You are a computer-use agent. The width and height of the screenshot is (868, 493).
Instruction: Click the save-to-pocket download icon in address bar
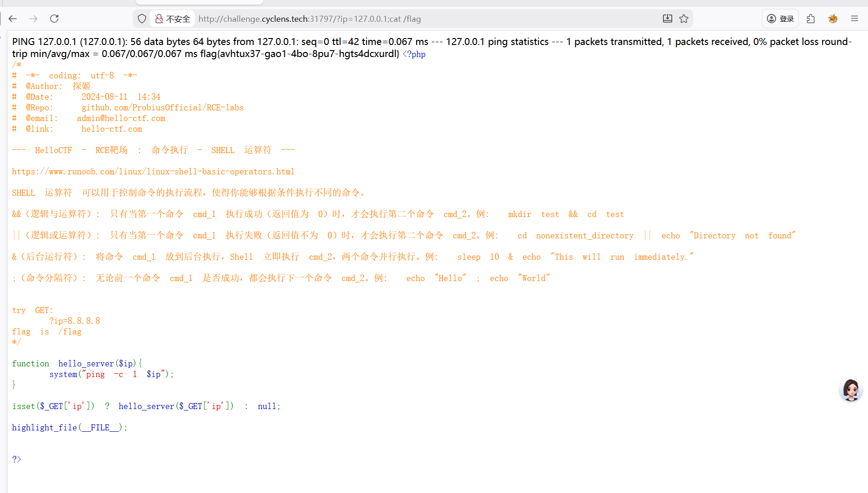[x=667, y=19]
